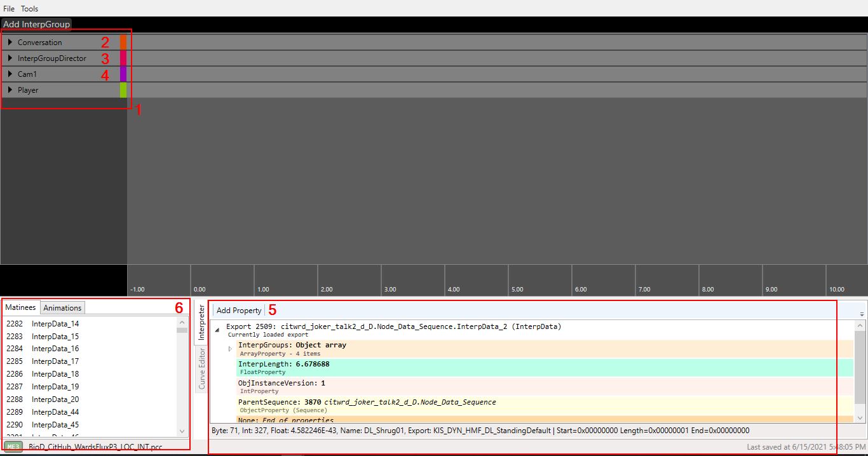Screen dimensions: 868x456
Task: Click the Interpreter panel scroll-down arrow
Action: [x=860, y=418]
